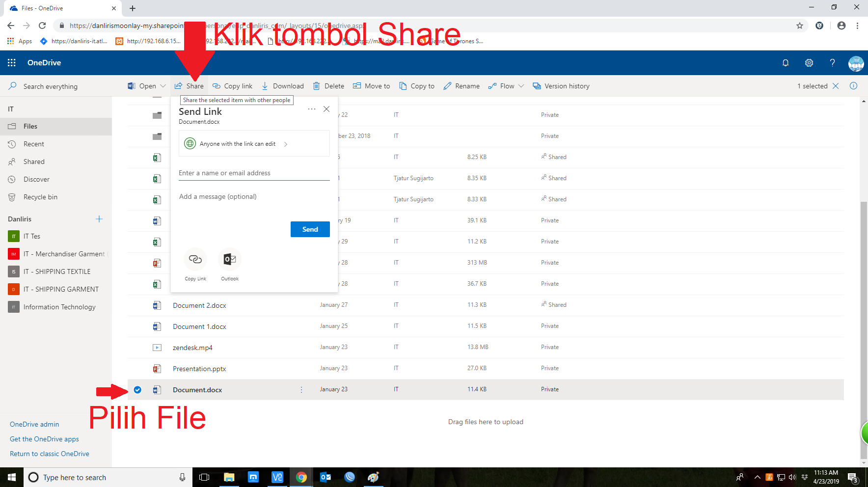The image size is (868, 487).
Task: Open the Flow dropdown menu
Action: coord(520,85)
